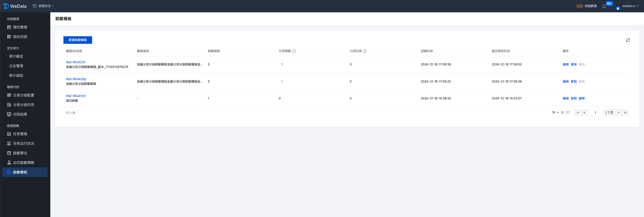This screenshot has height=217, width=644.
Task: Click the 脱敏算法 sidebar icon
Action: tap(9, 153)
